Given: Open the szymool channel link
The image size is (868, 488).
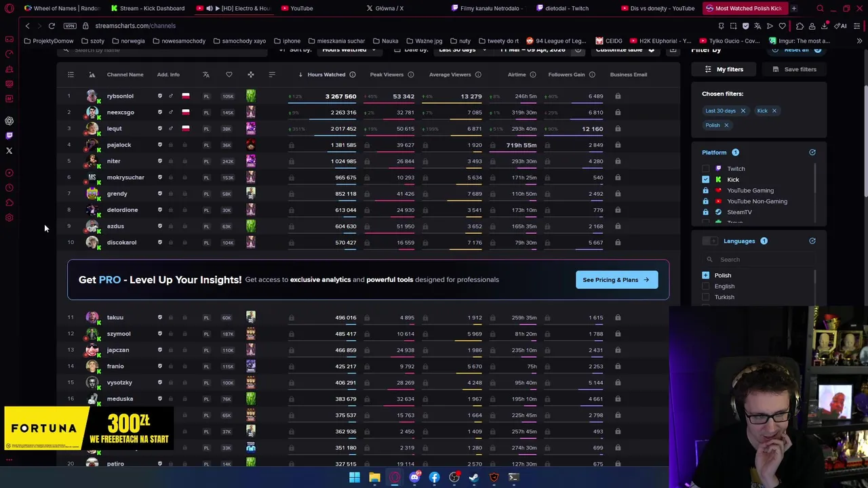Looking at the screenshot, I should pos(119,333).
